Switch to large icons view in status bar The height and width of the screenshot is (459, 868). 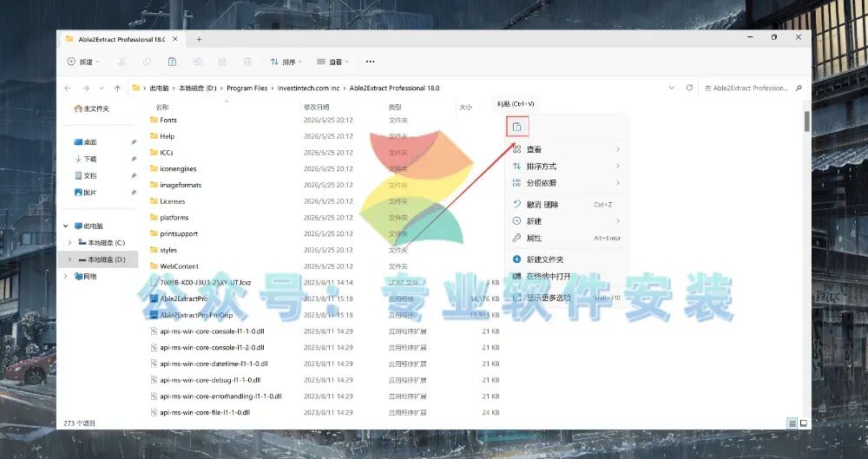803,423
